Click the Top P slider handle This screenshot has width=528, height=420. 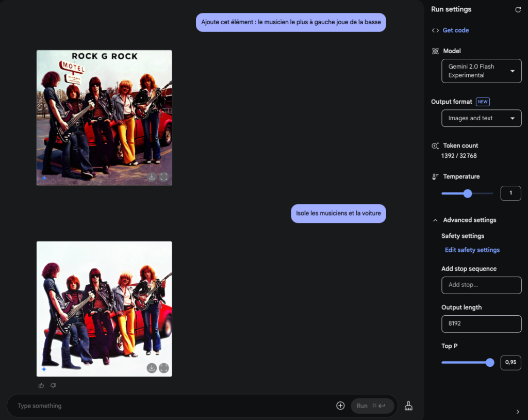[490, 363]
